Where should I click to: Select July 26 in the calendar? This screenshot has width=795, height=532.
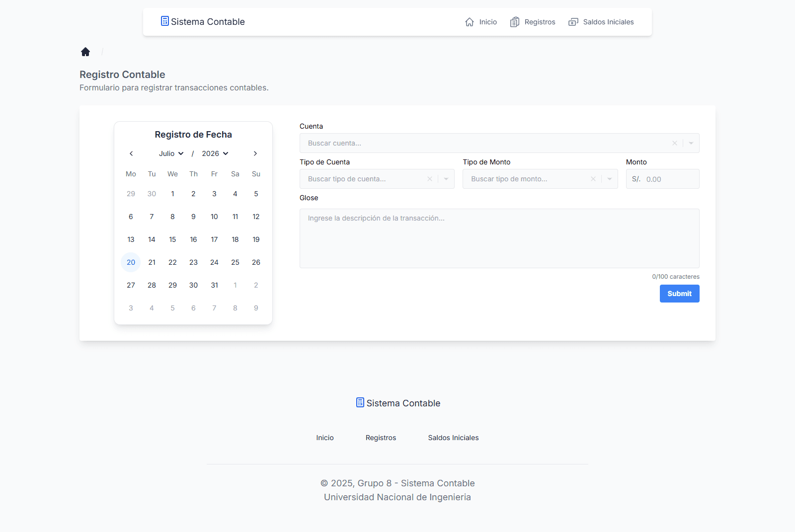point(256,262)
